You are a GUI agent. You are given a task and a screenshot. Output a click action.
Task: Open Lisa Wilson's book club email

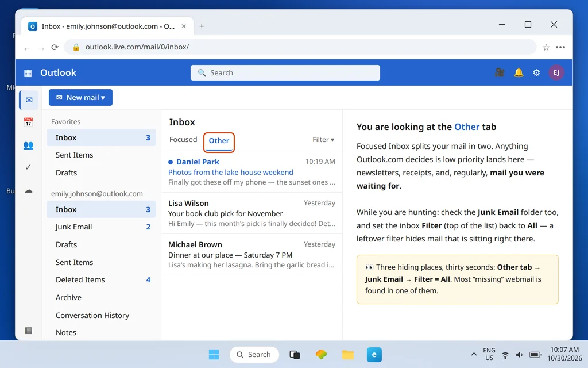252,213
